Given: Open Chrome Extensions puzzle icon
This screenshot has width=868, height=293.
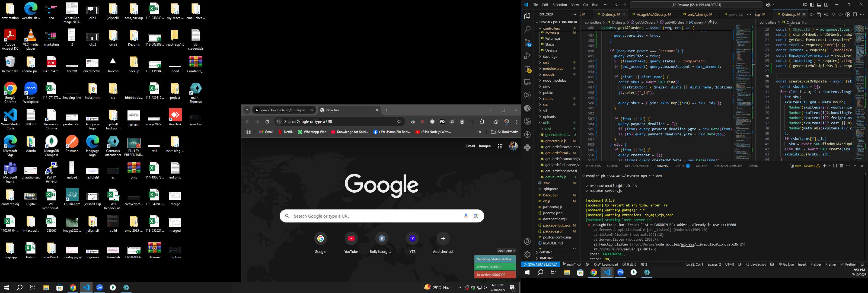Looking at the screenshot, I should pyautogui.click(x=482, y=122).
